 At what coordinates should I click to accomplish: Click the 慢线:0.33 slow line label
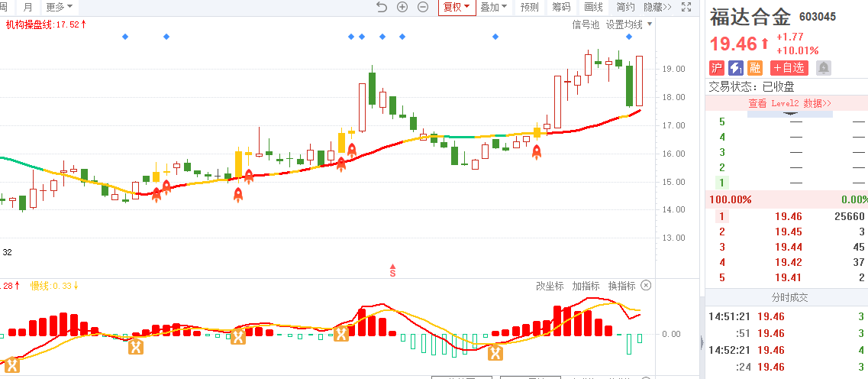(55, 286)
